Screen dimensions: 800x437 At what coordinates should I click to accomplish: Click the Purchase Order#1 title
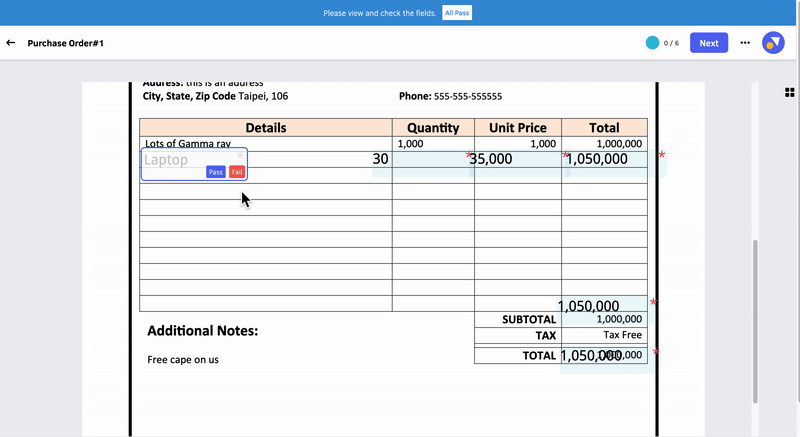[65, 43]
